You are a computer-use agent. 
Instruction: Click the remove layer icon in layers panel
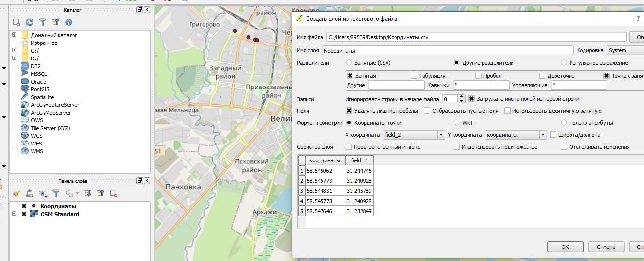[114, 193]
